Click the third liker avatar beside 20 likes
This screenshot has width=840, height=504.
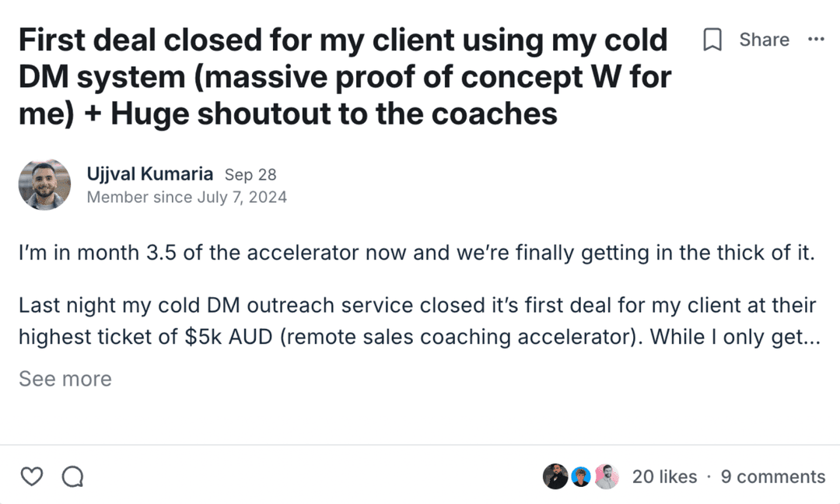pyautogui.click(x=607, y=476)
